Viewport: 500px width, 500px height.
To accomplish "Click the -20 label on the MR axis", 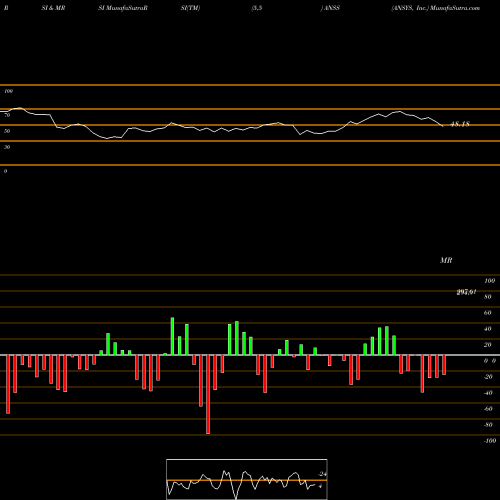I will 488,377.
